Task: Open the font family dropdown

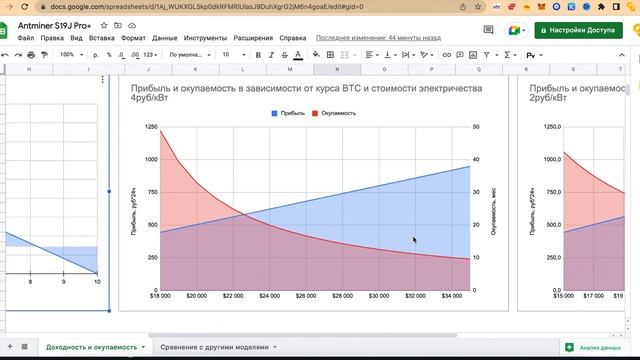Action: pos(190,55)
